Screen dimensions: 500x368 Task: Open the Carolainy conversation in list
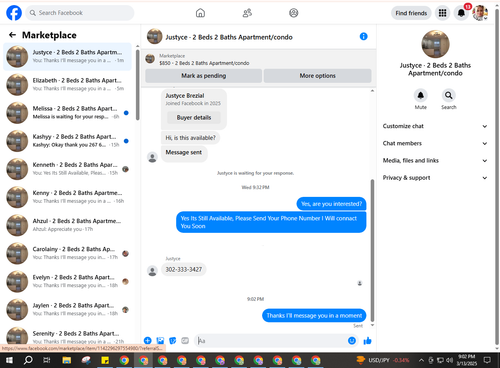pos(68,253)
